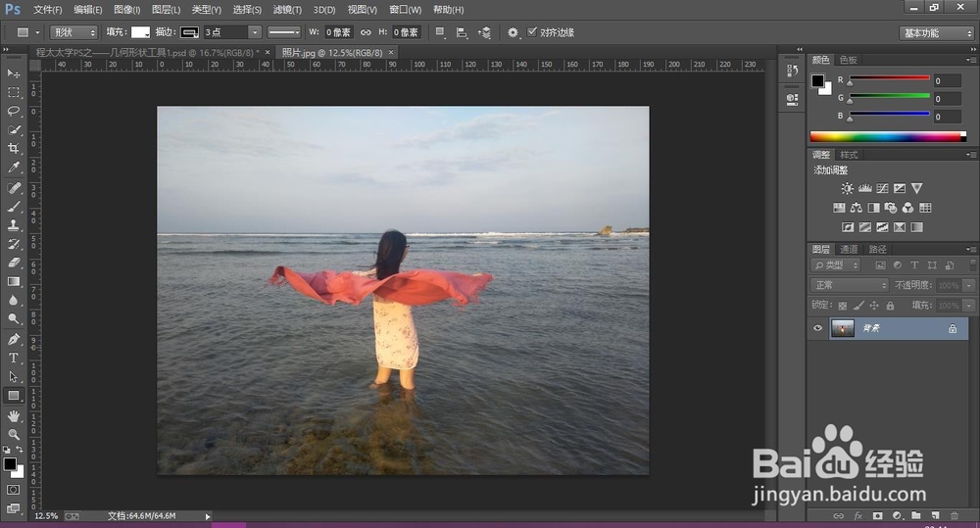Select the Path Selection tool
Viewport: 980px width, 528px height.
[x=13, y=377]
